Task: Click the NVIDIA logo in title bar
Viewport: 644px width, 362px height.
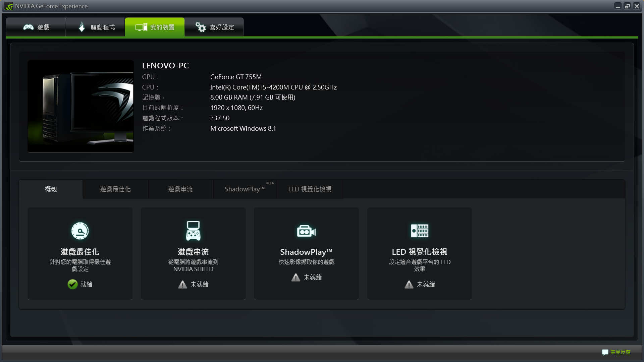Action: (x=9, y=6)
